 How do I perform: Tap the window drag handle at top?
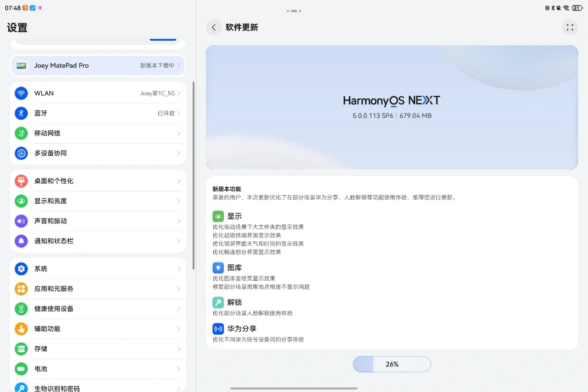[294, 11]
